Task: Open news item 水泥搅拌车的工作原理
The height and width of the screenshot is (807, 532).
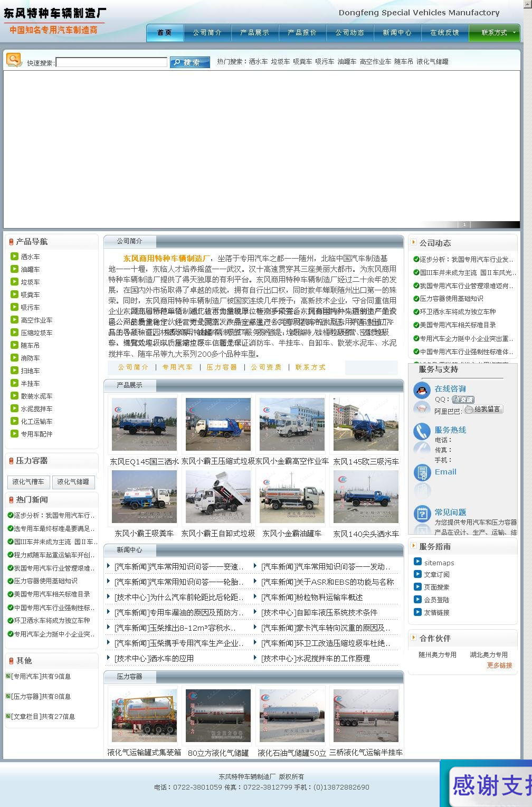Action: 316,659
